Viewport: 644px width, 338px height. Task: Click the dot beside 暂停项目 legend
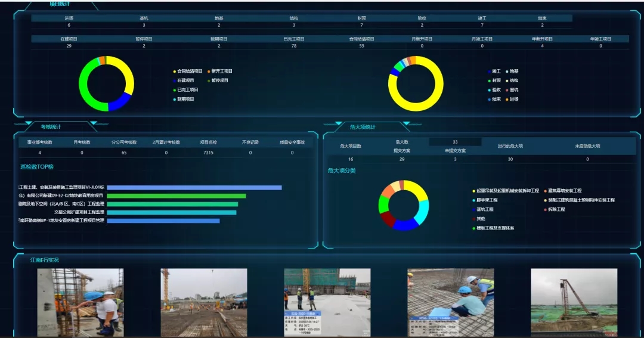[209, 80]
